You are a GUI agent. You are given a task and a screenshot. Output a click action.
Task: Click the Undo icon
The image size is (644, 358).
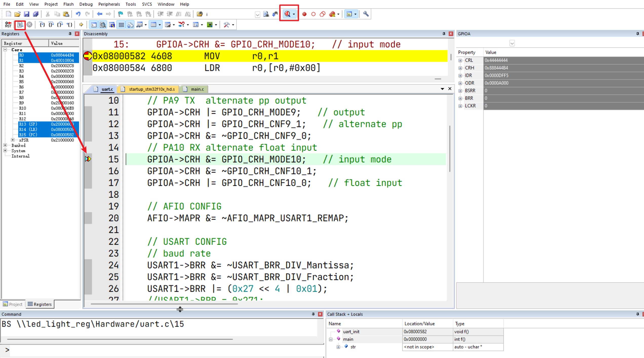coord(78,14)
